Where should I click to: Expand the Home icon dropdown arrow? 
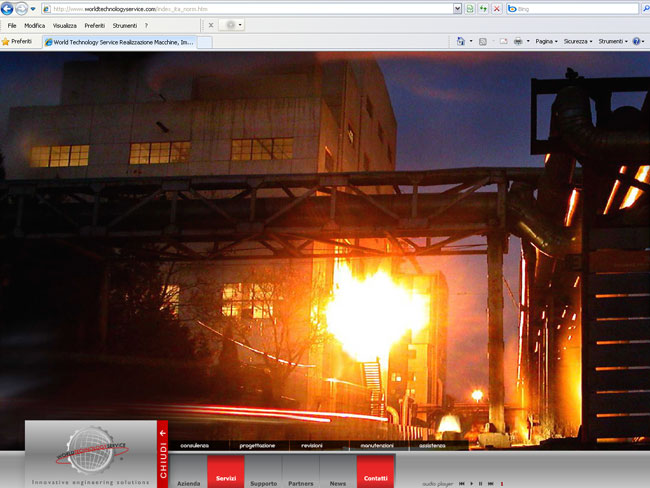click(x=471, y=41)
